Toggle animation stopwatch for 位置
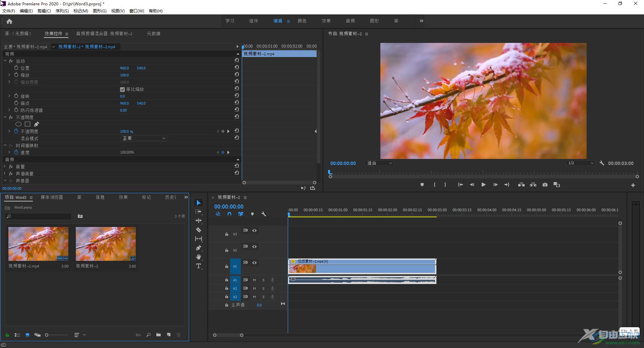Viewport: 644px width, 348px height. pos(16,68)
